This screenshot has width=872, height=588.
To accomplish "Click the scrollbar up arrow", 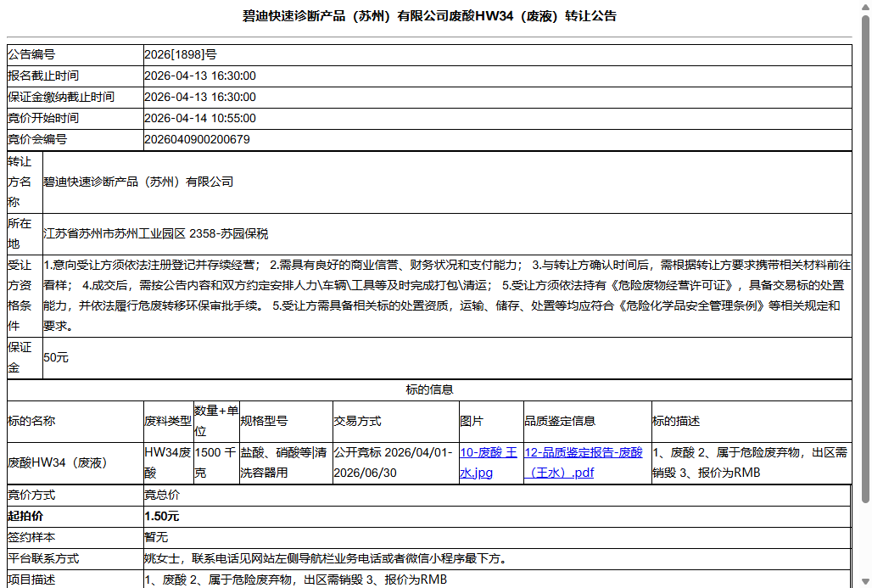I will pyautogui.click(x=865, y=6).
